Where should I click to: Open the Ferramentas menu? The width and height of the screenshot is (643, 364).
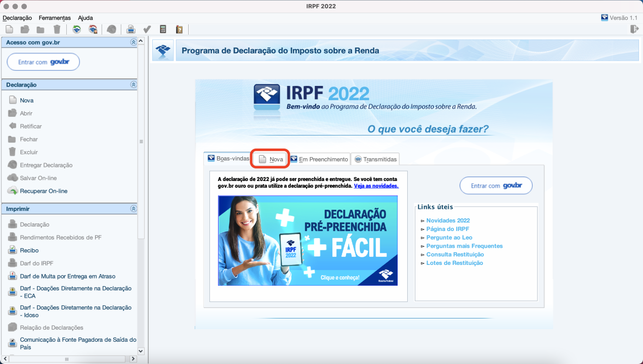click(55, 18)
